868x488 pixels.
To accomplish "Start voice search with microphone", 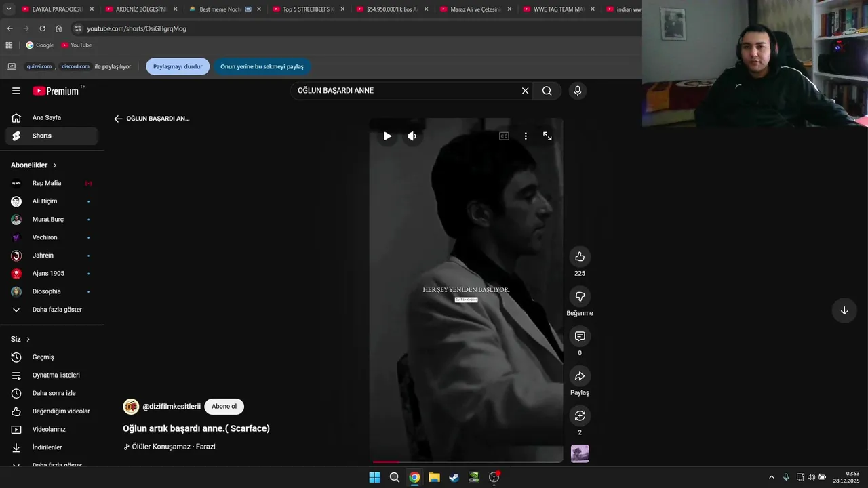I will click(578, 91).
